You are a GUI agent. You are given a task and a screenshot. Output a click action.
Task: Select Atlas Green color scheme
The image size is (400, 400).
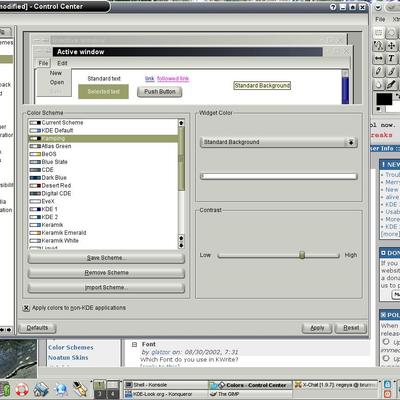point(103,146)
